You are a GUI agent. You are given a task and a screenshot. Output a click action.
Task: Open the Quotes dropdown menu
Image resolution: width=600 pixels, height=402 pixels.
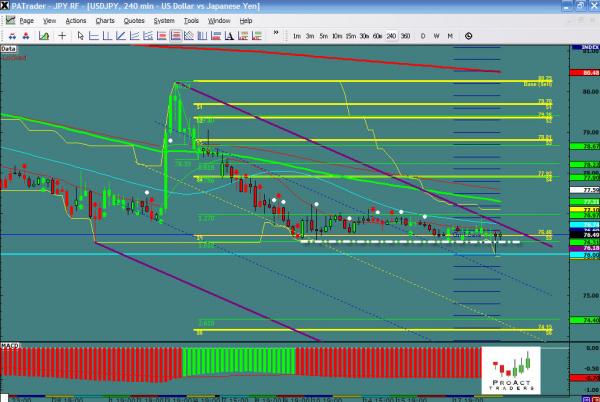click(133, 20)
